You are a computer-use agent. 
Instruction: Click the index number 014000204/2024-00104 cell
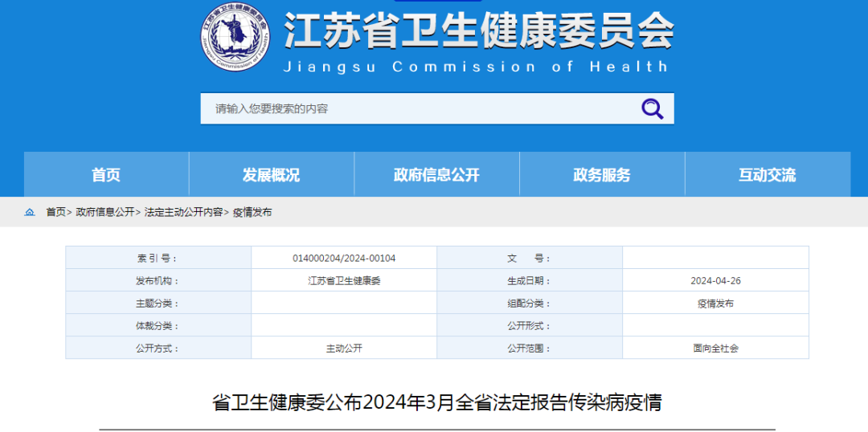click(x=344, y=258)
